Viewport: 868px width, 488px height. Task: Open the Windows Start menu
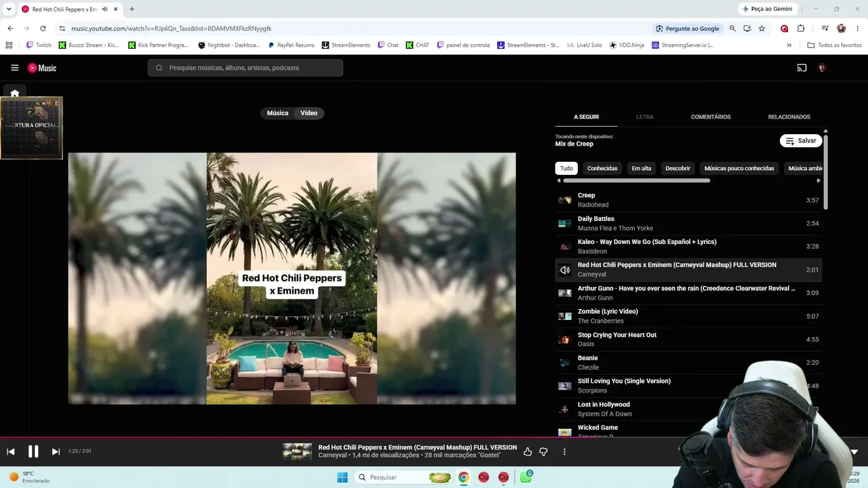342,477
